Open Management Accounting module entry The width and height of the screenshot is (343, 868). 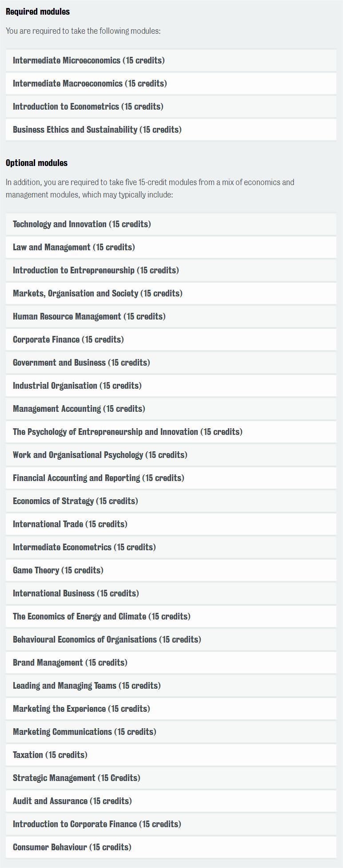point(171,409)
